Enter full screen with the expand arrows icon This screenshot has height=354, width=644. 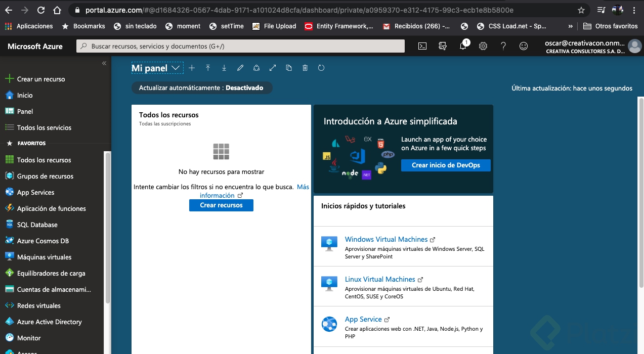[x=273, y=68]
